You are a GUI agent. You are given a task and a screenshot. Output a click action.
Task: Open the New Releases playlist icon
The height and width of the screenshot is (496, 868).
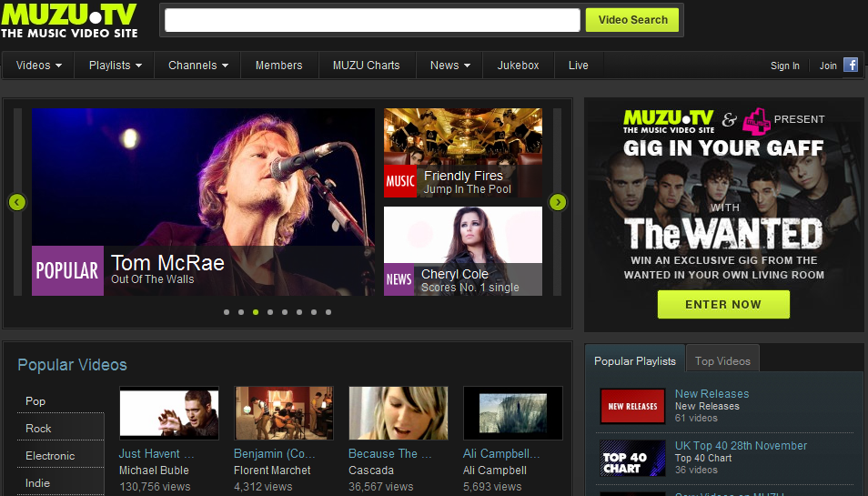(632, 406)
